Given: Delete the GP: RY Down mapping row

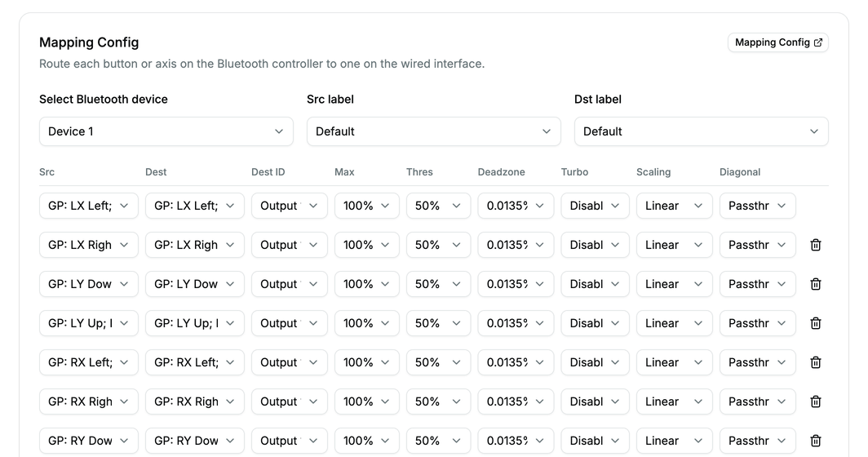Looking at the screenshot, I should tap(816, 441).
